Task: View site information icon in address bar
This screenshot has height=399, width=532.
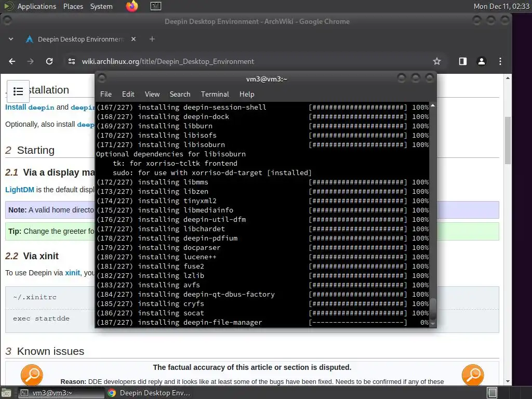Action: tap(72, 61)
